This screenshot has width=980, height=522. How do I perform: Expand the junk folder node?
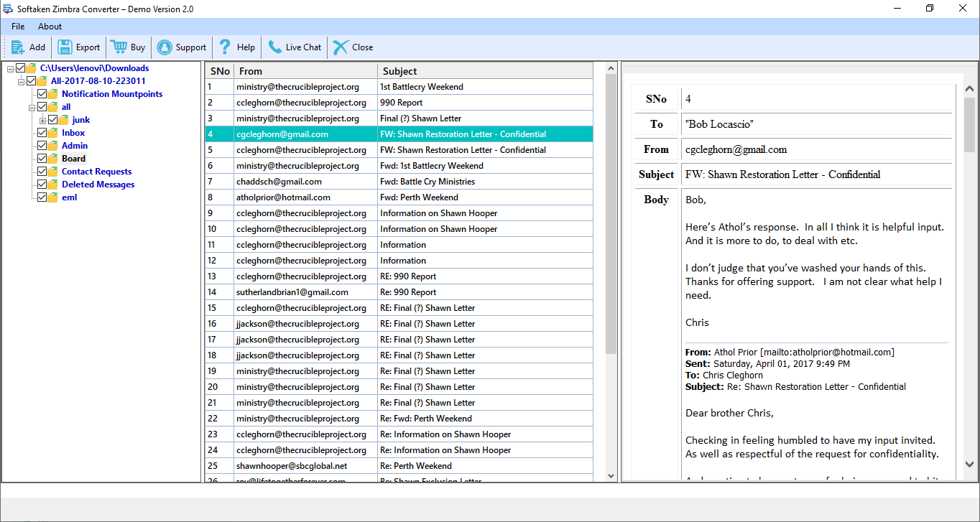point(42,120)
